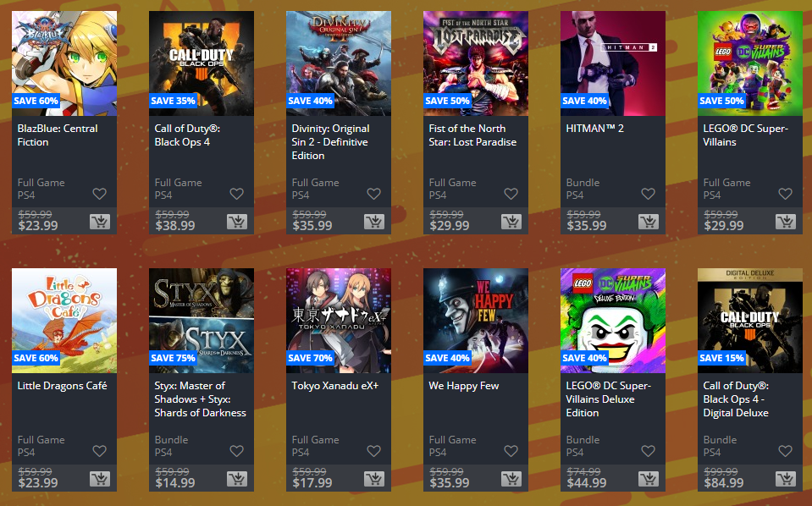Toggle wishlist heart for Little Dragons Café
The image size is (812, 506).
pos(99,451)
